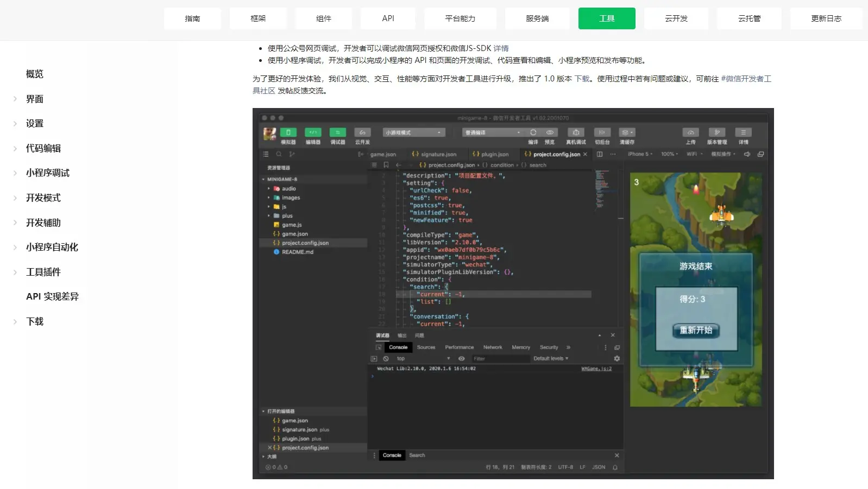Open the 小游戏模式 mode dropdown

414,132
